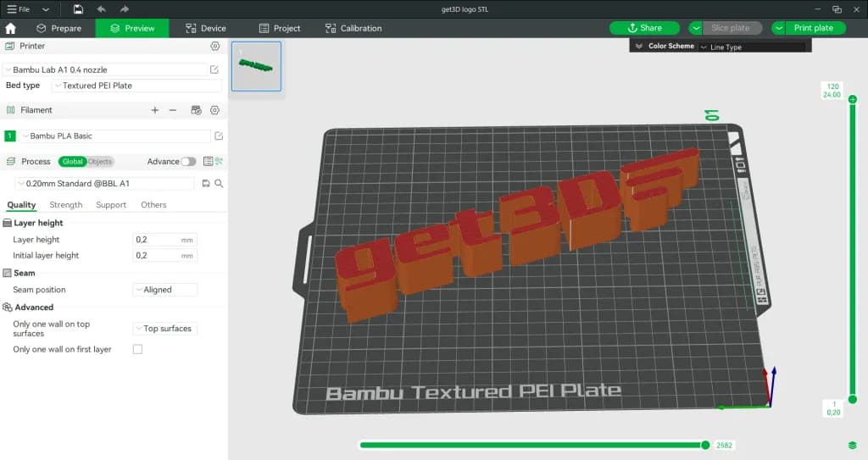Click the undo arrow icon
This screenshot has height=460, width=868.
[102, 8]
